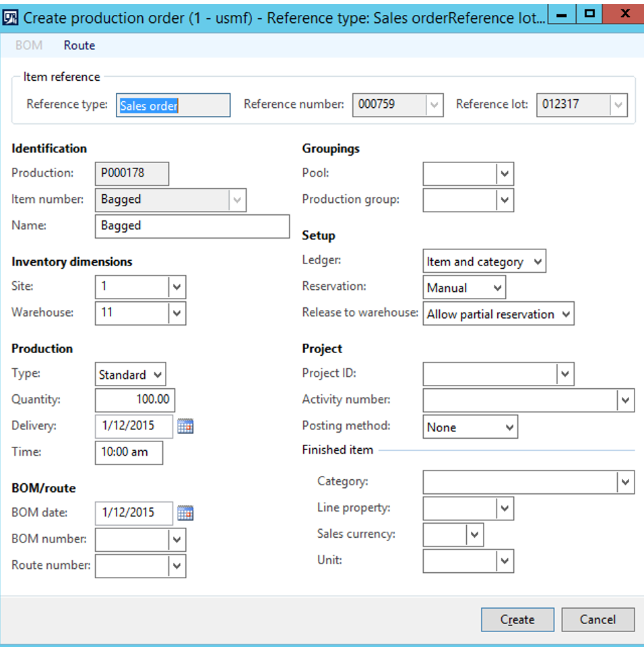This screenshot has height=647, width=644.
Task: Open the Ledger dropdown showing Item and category
Action: (537, 261)
